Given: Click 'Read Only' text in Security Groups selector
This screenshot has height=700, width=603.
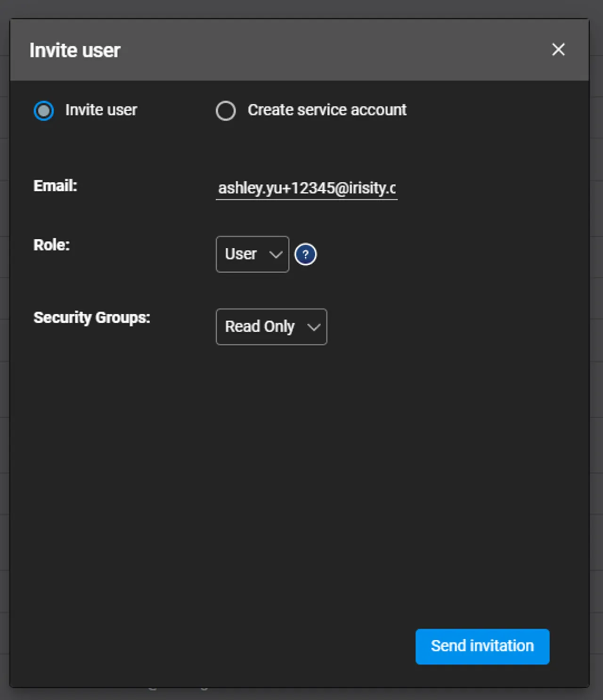Looking at the screenshot, I should tap(260, 327).
